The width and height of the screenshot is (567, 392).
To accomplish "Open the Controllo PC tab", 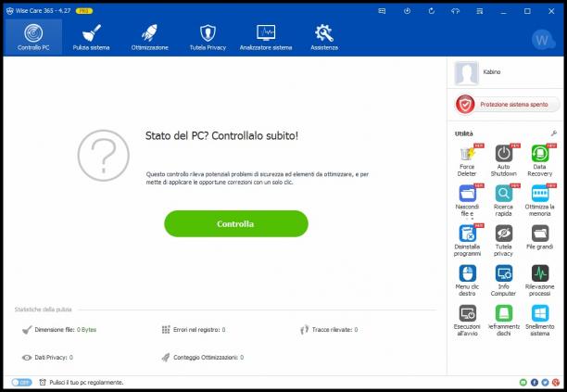I will pos(33,37).
